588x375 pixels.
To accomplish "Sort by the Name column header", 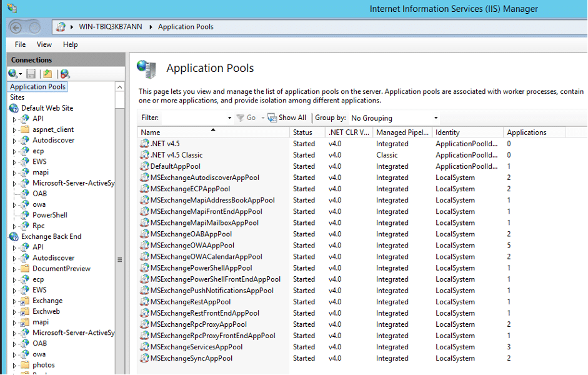I will [x=214, y=132].
